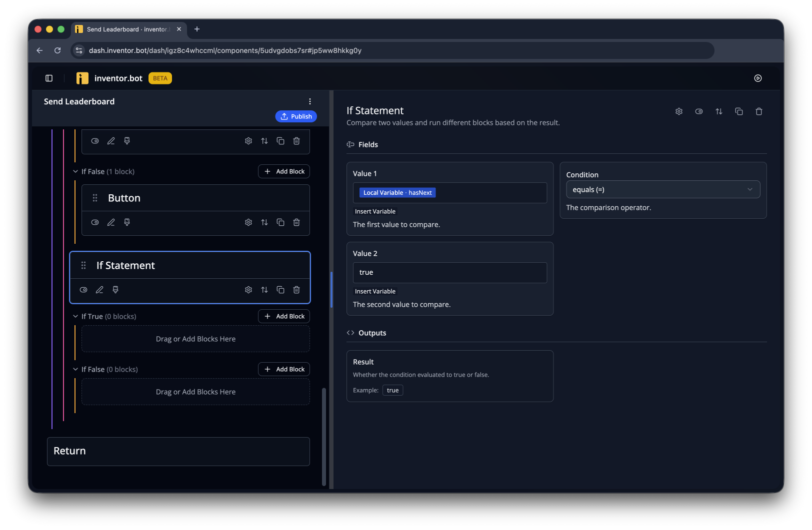Delete the Button block
Screen dimensions: 812x530
coord(296,222)
